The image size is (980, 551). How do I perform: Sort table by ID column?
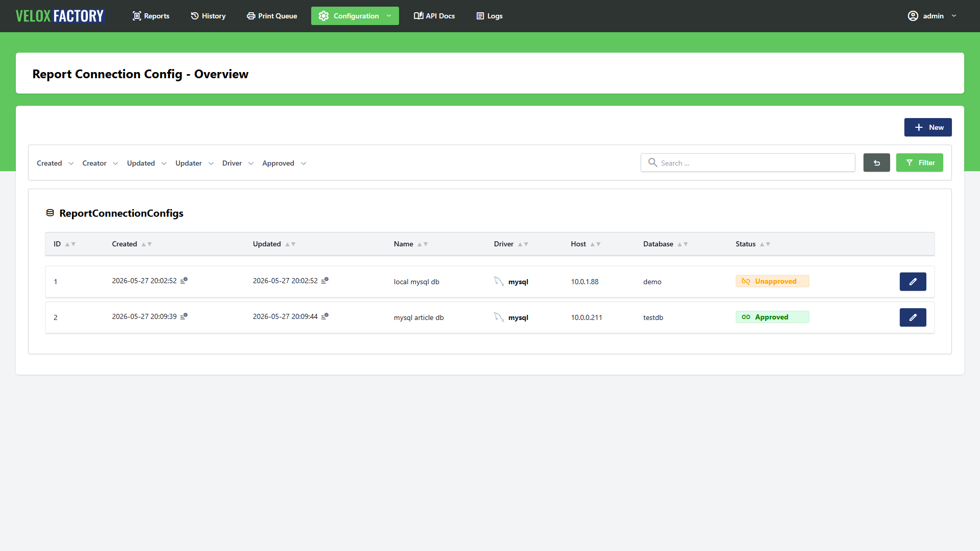(x=64, y=244)
